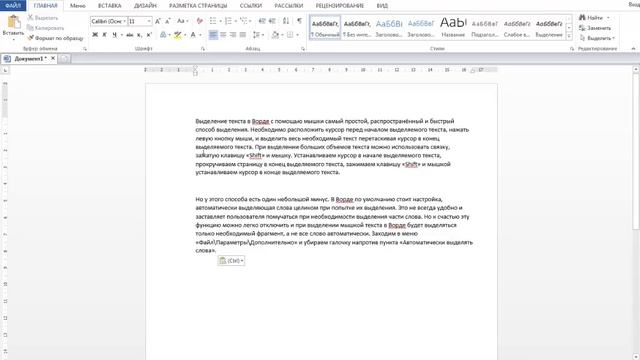Open the Aa change case dropdown
This screenshot has height=360, width=640.
coord(182,21)
